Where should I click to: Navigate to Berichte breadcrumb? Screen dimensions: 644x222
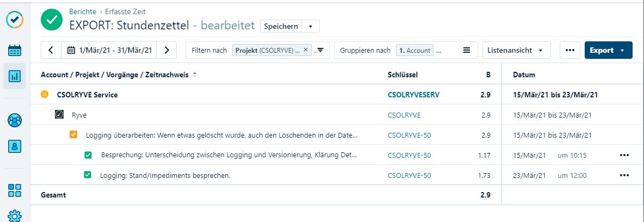[83, 11]
